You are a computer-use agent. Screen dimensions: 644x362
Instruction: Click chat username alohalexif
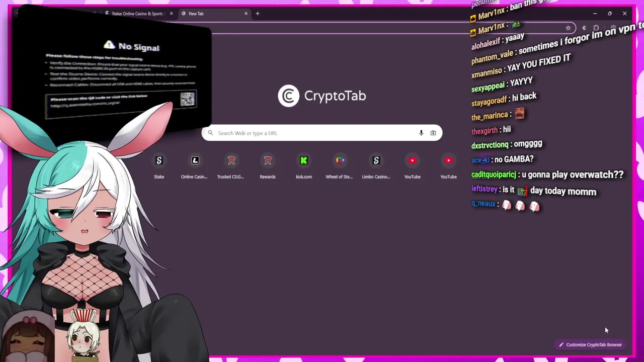pyautogui.click(x=487, y=44)
